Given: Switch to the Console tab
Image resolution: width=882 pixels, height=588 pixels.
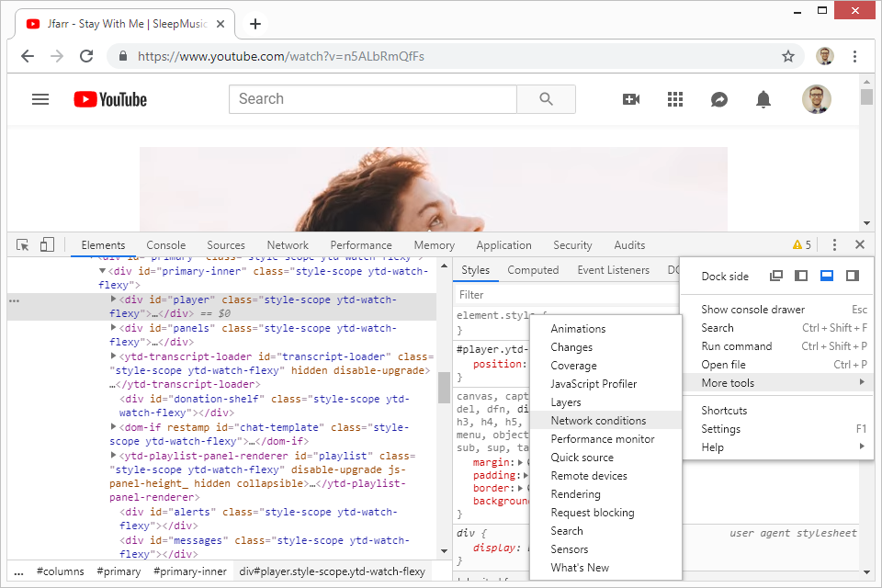Looking at the screenshot, I should (165, 245).
